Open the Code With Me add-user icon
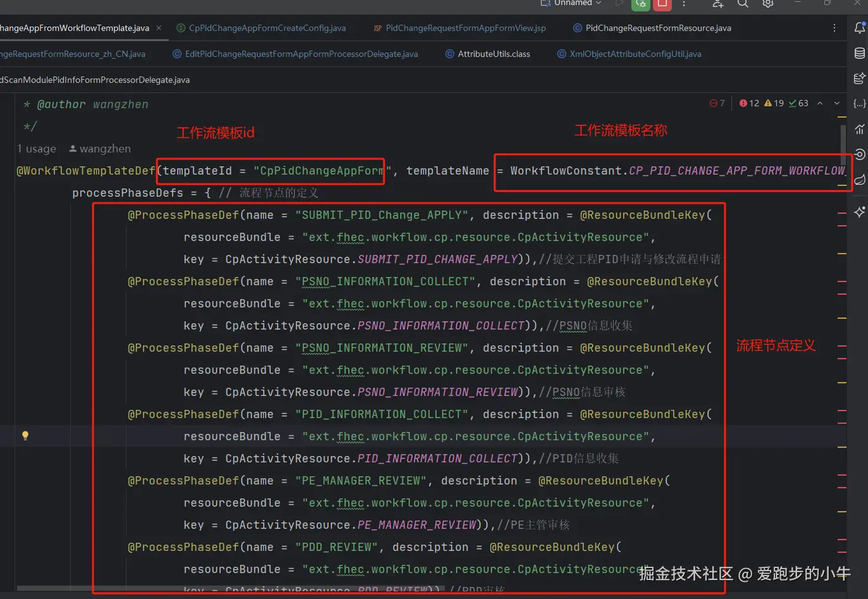The image size is (868, 599). (717, 4)
